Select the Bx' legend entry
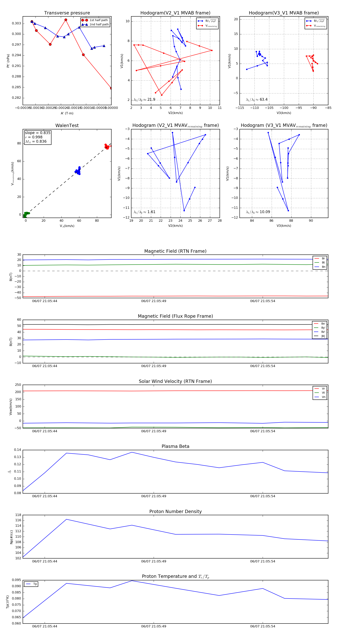This screenshot has width=351, height=644. pyautogui.click(x=320, y=324)
